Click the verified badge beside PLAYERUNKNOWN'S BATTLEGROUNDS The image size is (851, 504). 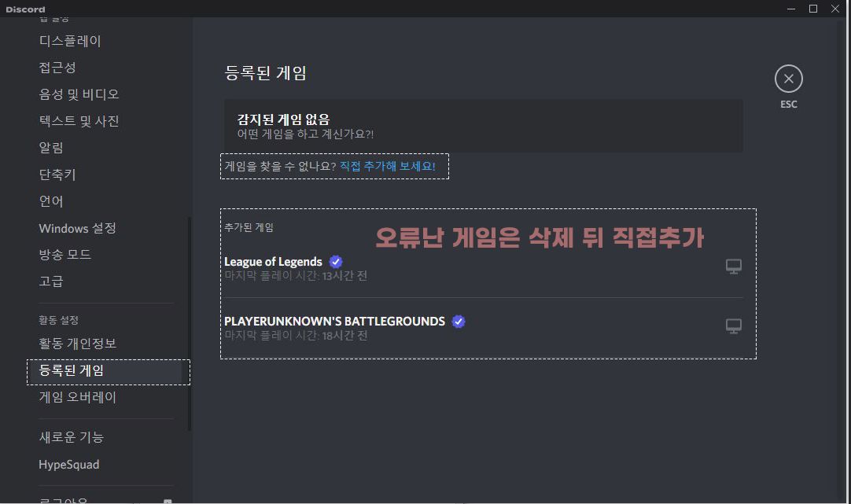pos(459,321)
